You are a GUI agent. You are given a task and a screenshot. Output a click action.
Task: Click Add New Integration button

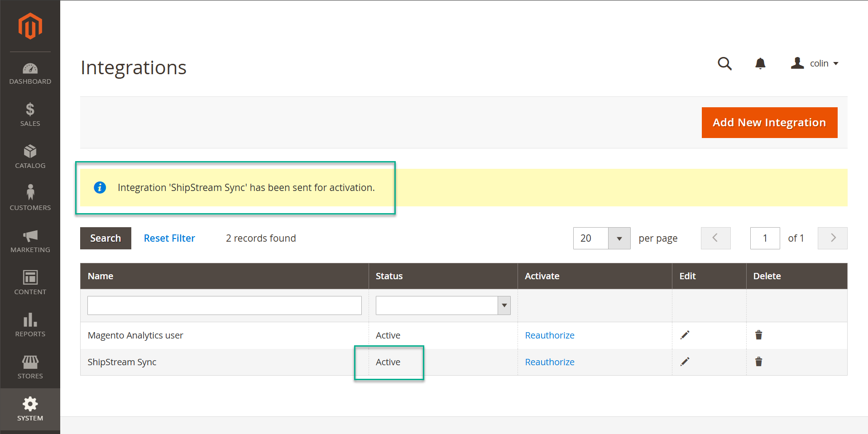(x=769, y=123)
